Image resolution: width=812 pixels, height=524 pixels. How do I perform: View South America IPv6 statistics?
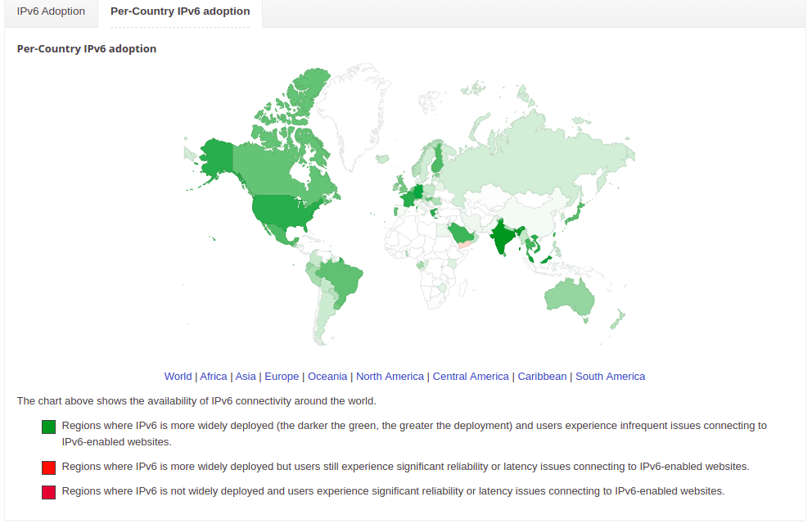(x=610, y=376)
